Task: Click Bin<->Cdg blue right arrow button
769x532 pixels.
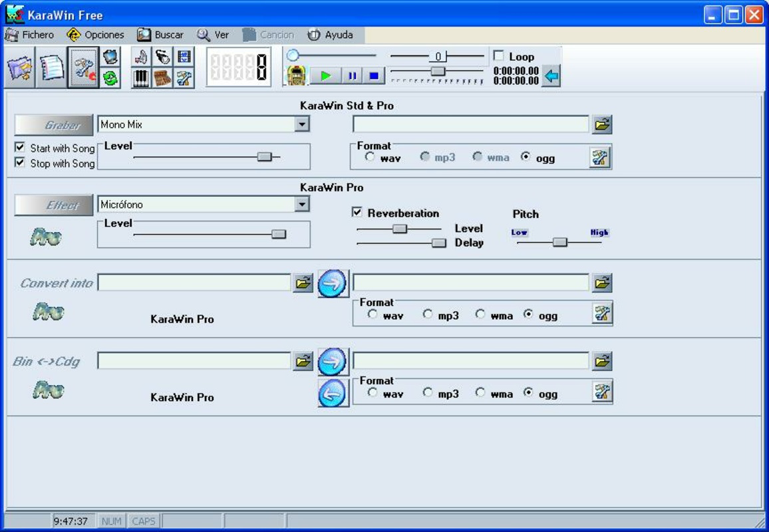Action: click(x=333, y=362)
